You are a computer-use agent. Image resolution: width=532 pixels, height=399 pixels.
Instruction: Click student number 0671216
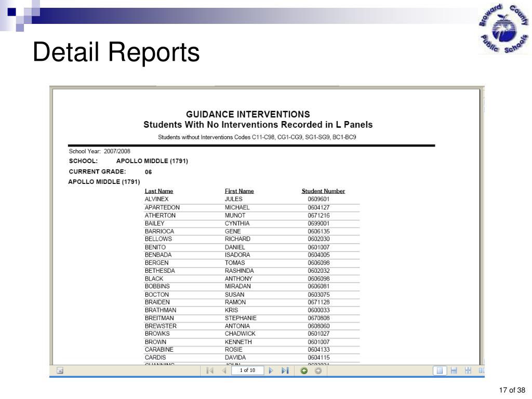coord(318,216)
